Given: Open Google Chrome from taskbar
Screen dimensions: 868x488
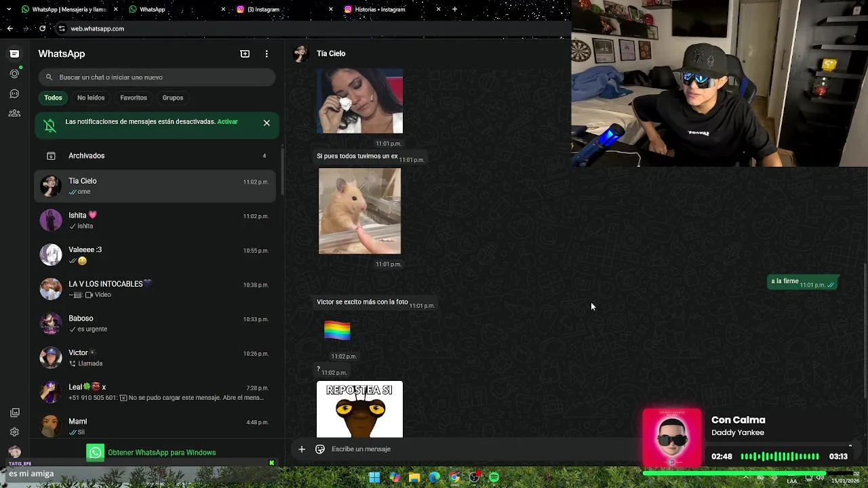Looking at the screenshot, I should [454, 477].
